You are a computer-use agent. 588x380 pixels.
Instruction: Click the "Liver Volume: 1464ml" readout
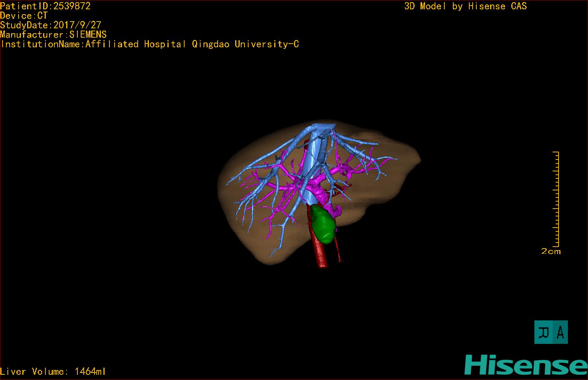coord(53,371)
